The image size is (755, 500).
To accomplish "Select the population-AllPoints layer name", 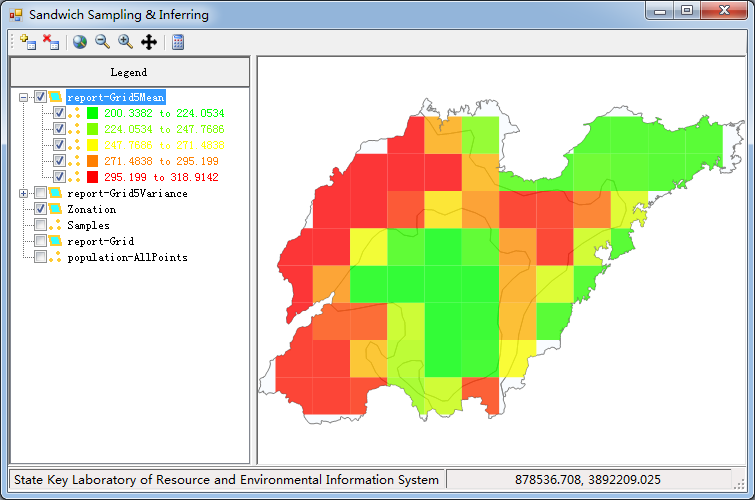I will [x=128, y=257].
